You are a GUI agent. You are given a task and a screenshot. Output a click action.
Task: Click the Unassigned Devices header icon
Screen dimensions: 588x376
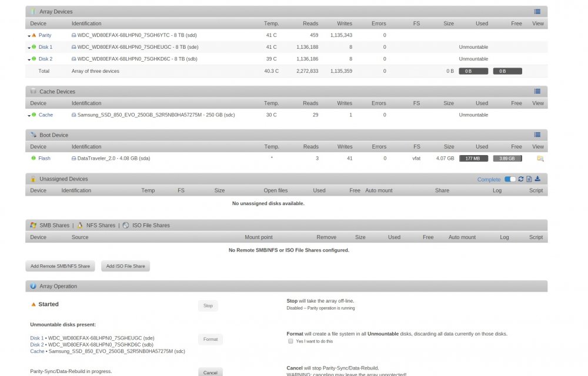[33, 179]
